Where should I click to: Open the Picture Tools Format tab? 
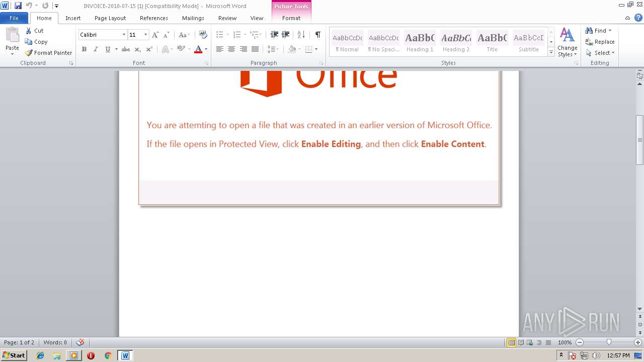(291, 18)
